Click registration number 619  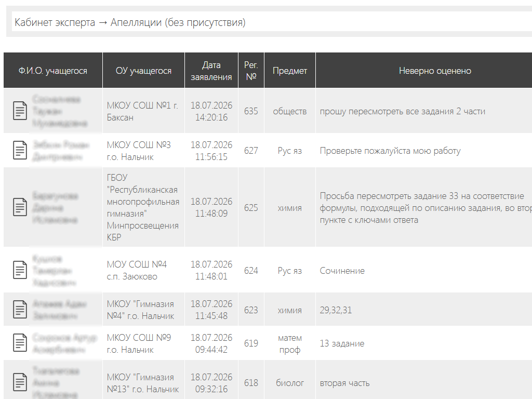251,343
